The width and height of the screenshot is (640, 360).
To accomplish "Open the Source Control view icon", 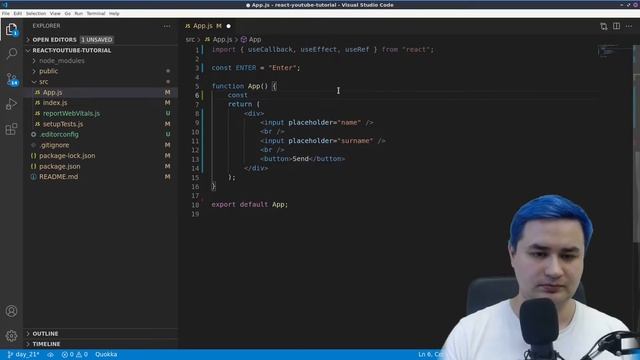I will [x=11, y=79].
